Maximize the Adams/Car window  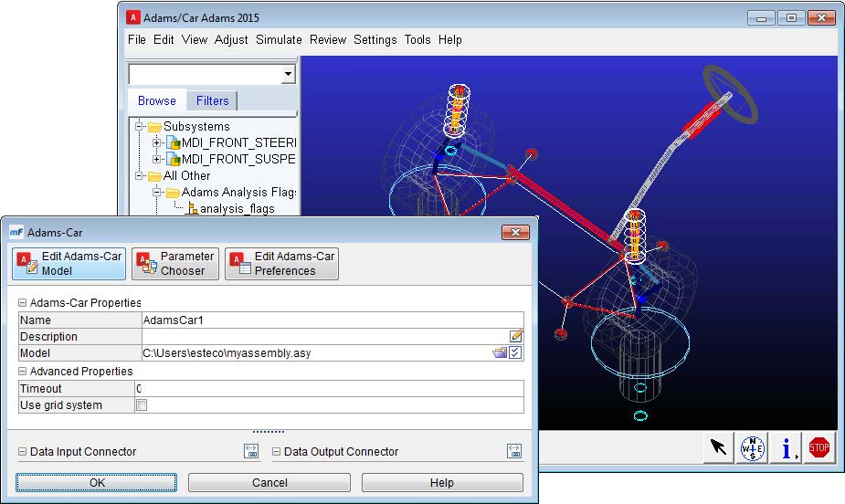(x=791, y=17)
